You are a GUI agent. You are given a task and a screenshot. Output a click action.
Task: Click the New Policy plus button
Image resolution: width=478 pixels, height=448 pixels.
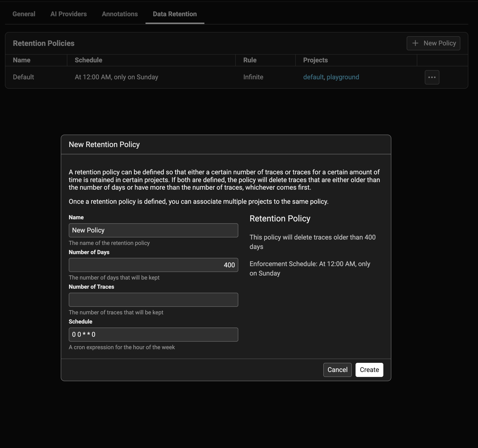[x=433, y=43]
